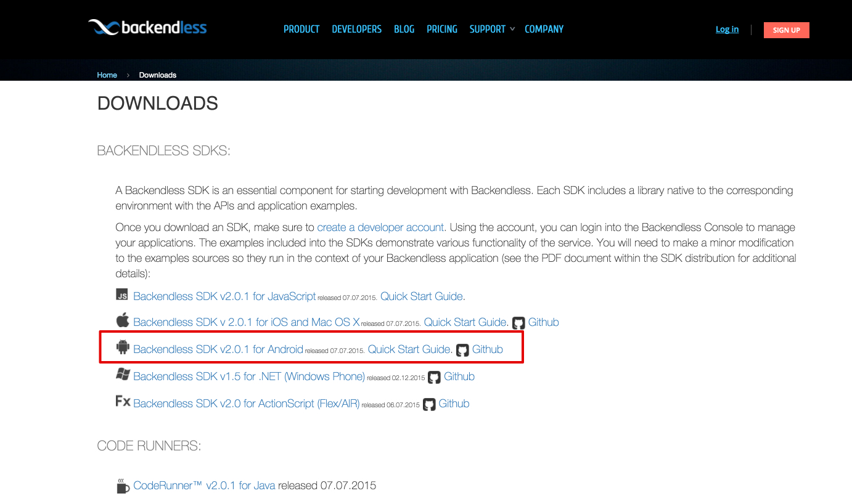Download Backendless SDK v2.0 for ActionScript
Viewport: 852px width, 504px height.
[247, 404]
